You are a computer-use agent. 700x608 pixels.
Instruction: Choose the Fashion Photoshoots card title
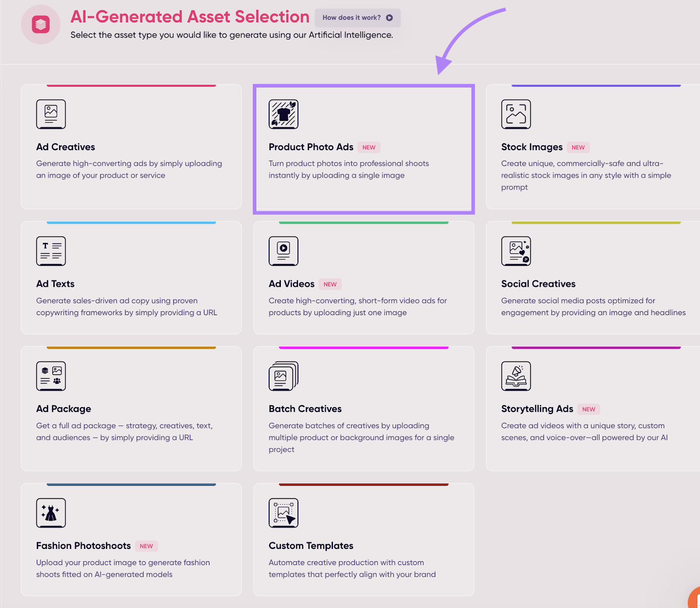[84, 546]
